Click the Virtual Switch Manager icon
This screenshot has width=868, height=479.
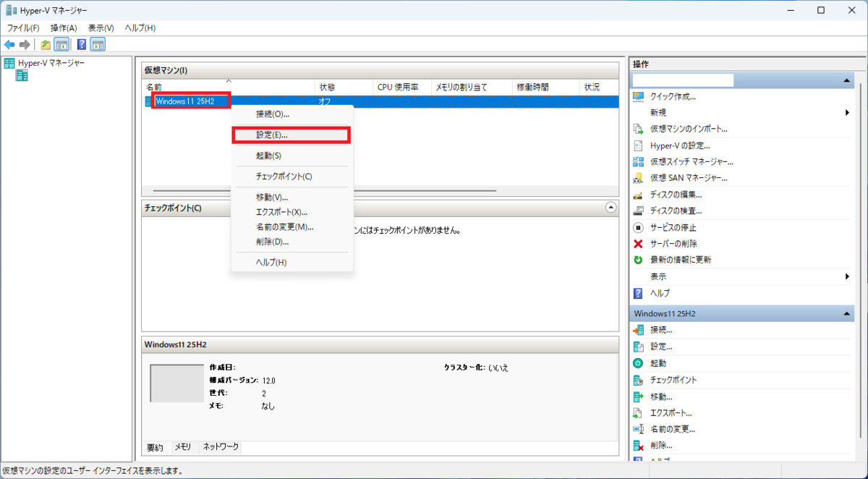[x=638, y=161]
